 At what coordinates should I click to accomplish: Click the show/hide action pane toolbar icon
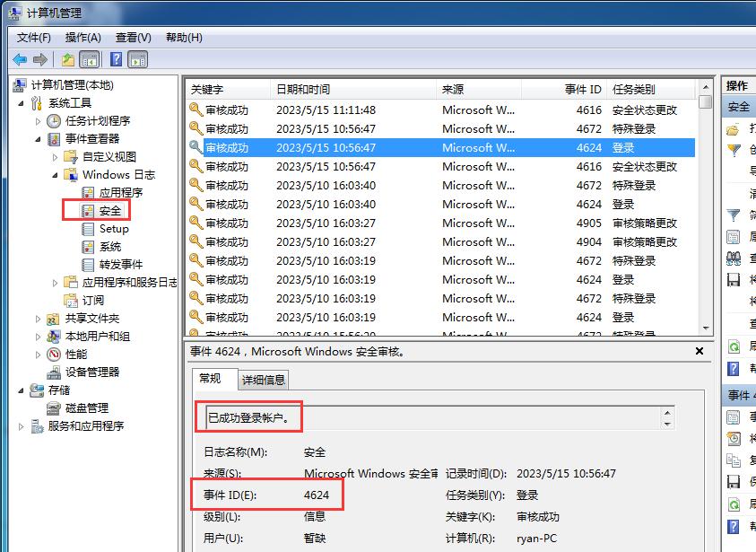tap(137, 59)
